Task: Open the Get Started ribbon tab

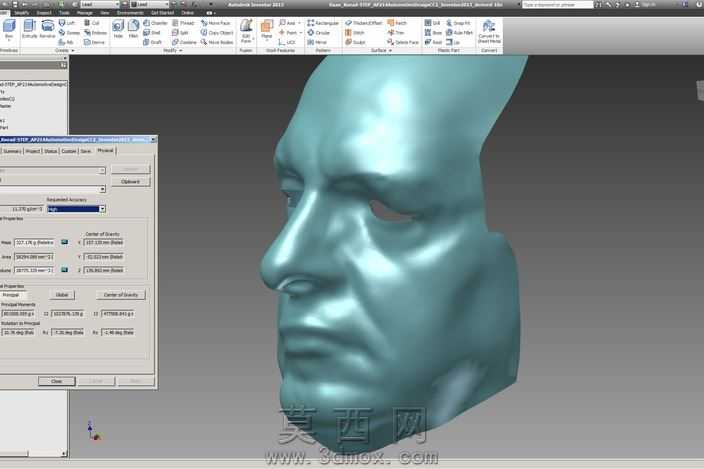Action: [x=162, y=13]
